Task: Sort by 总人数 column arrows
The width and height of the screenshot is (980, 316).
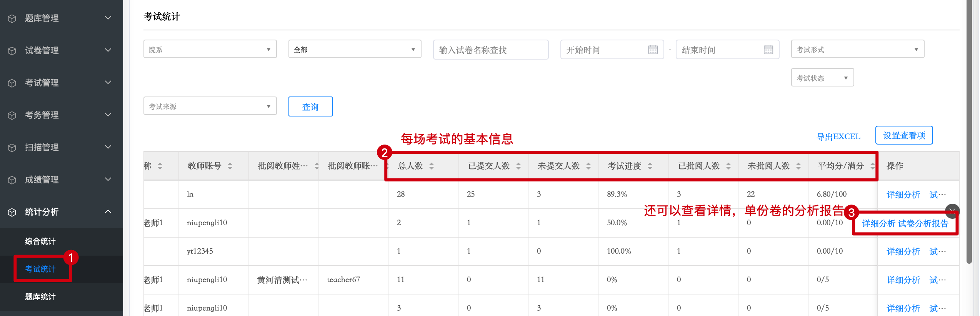Action: pos(432,166)
